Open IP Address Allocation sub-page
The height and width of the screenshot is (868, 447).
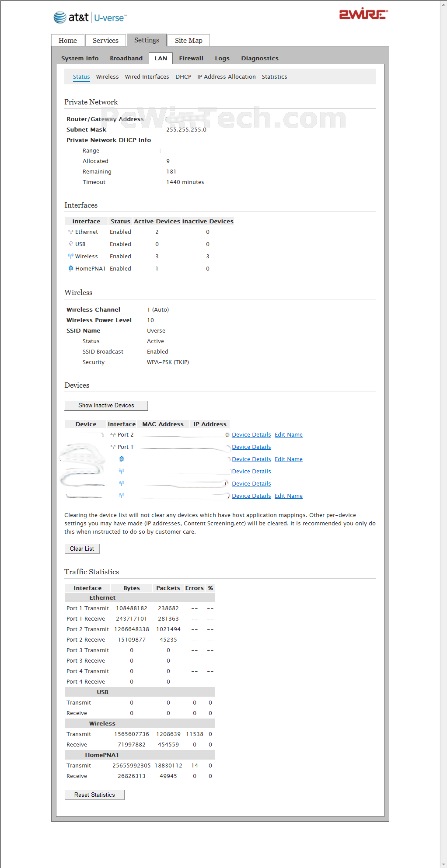click(226, 76)
